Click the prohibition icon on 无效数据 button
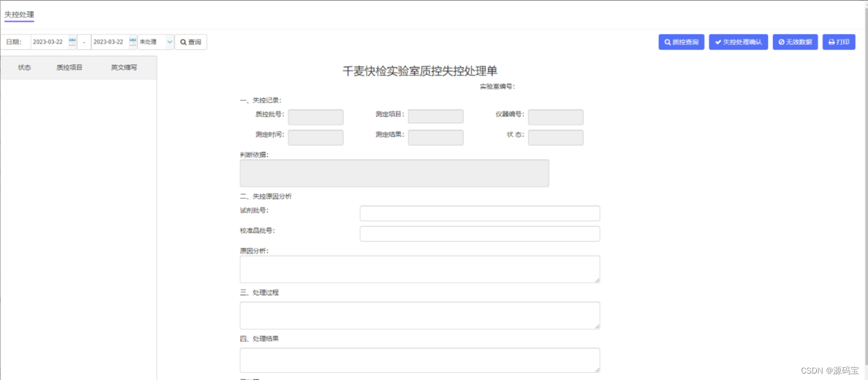 (781, 42)
